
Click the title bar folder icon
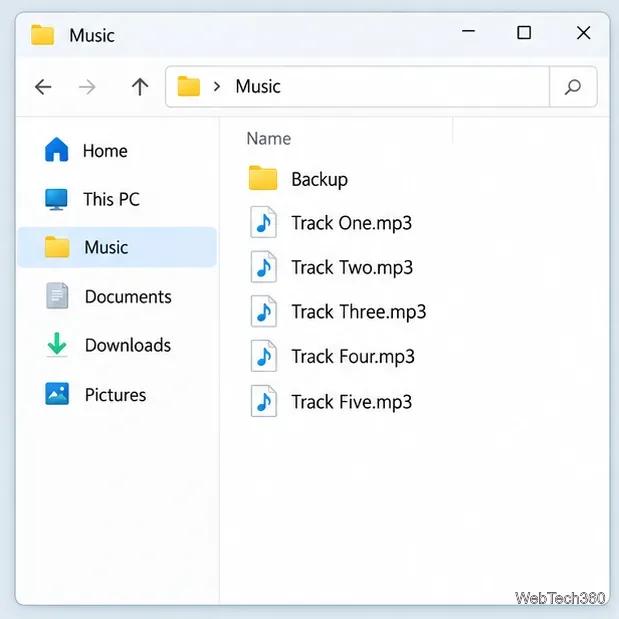point(42,35)
